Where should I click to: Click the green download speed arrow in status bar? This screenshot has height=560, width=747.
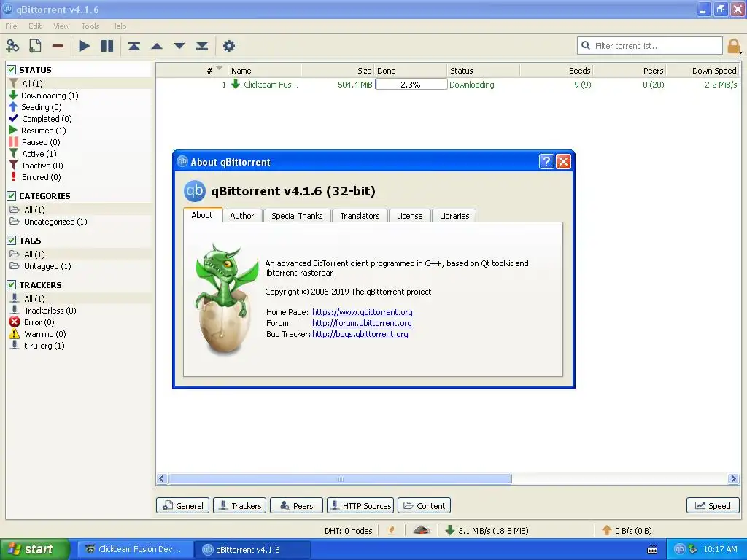click(449, 530)
